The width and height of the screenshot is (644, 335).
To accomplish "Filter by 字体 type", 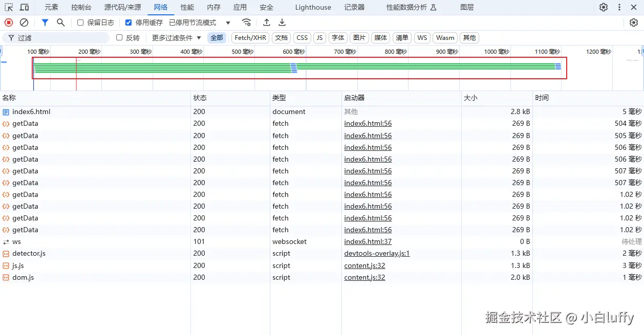I will (x=338, y=38).
